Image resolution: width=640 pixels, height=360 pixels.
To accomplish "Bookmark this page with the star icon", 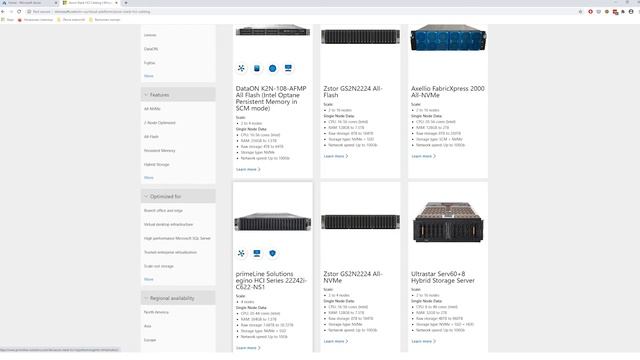I will click(x=580, y=12).
